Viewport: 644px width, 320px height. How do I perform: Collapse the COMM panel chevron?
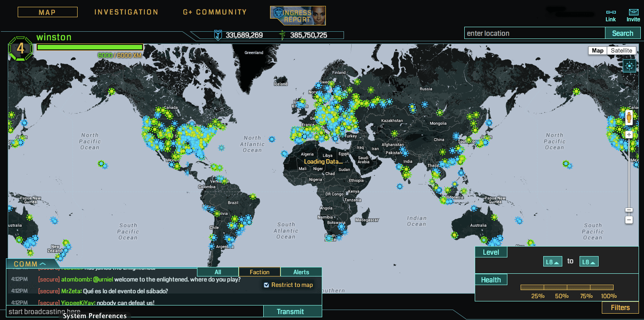click(43, 264)
